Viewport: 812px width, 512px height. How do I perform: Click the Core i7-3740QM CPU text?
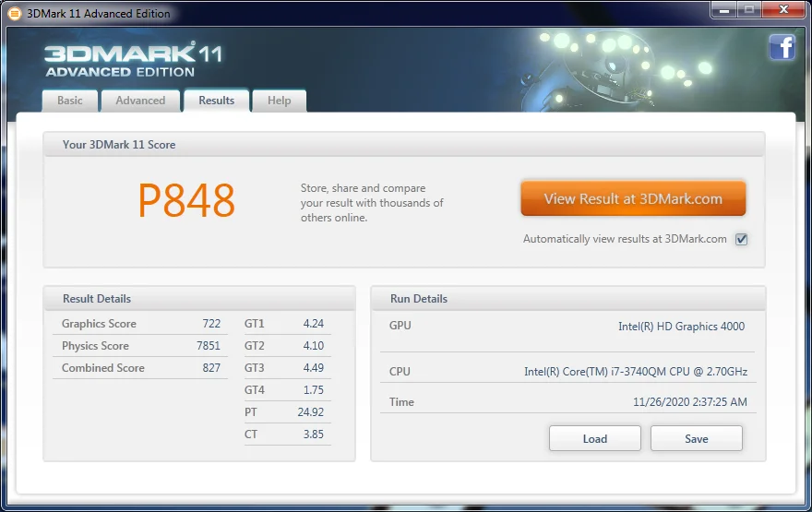[x=636, y=372]
